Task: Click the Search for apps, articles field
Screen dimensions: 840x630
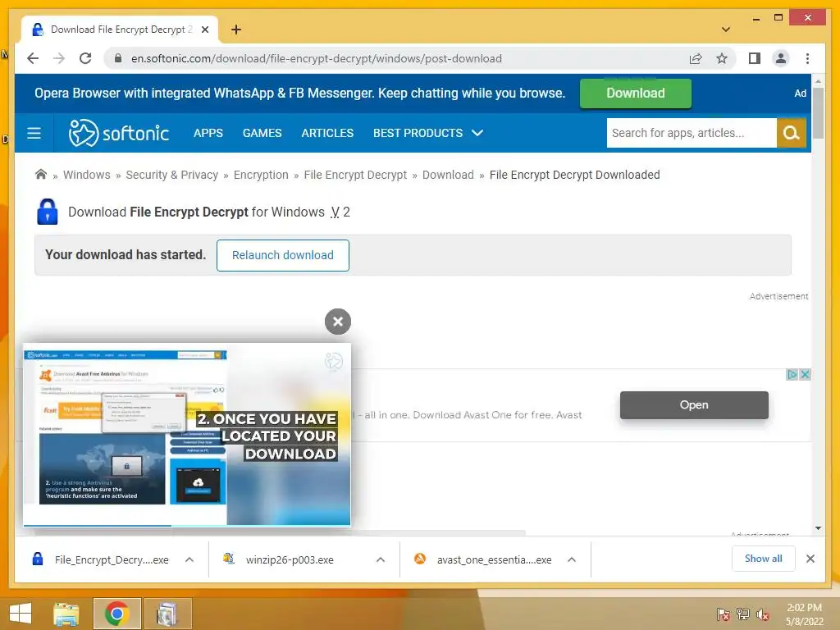Action: 692,133
